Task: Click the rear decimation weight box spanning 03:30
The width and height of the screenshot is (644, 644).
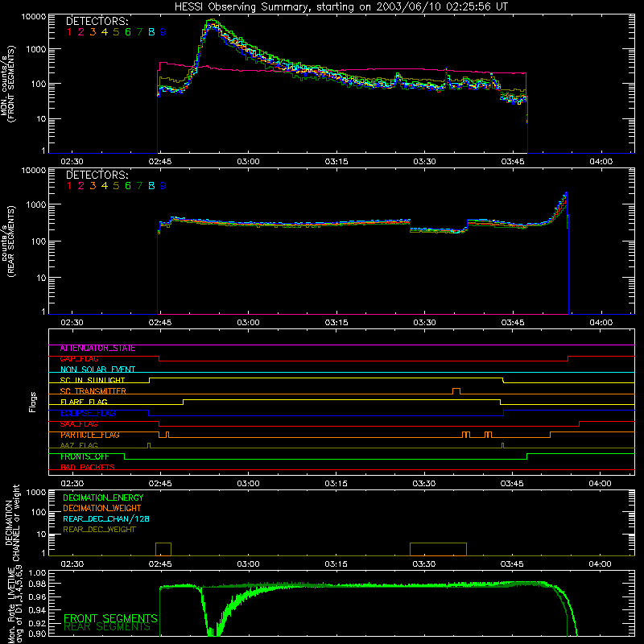Action: (438, 550)
